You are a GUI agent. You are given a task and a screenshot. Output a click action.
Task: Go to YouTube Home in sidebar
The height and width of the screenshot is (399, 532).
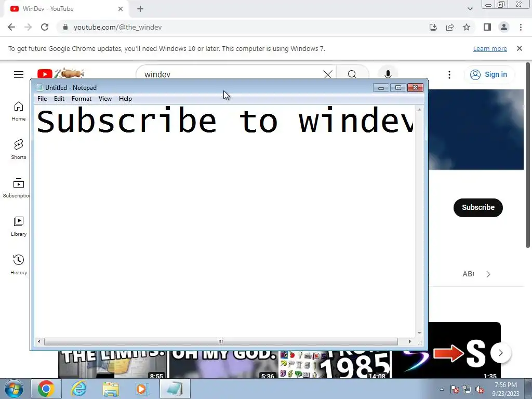19,111
